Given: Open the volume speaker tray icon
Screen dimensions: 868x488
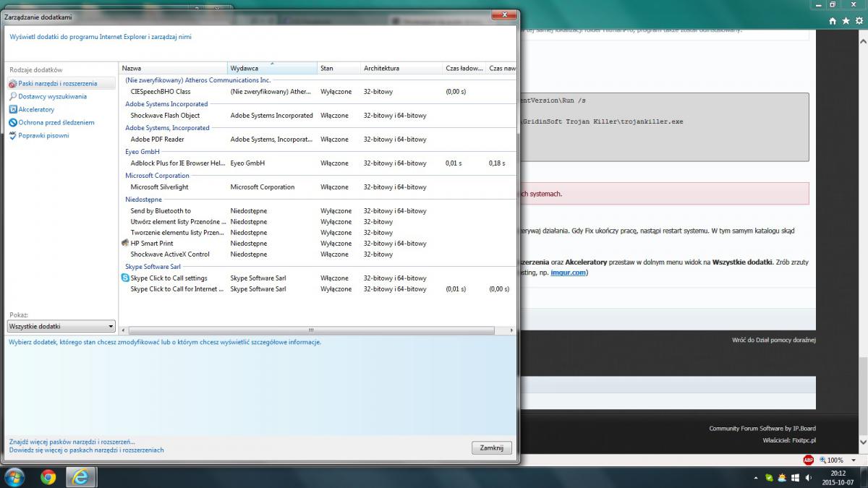Looking at the screenshot, I should click(808, 477).
